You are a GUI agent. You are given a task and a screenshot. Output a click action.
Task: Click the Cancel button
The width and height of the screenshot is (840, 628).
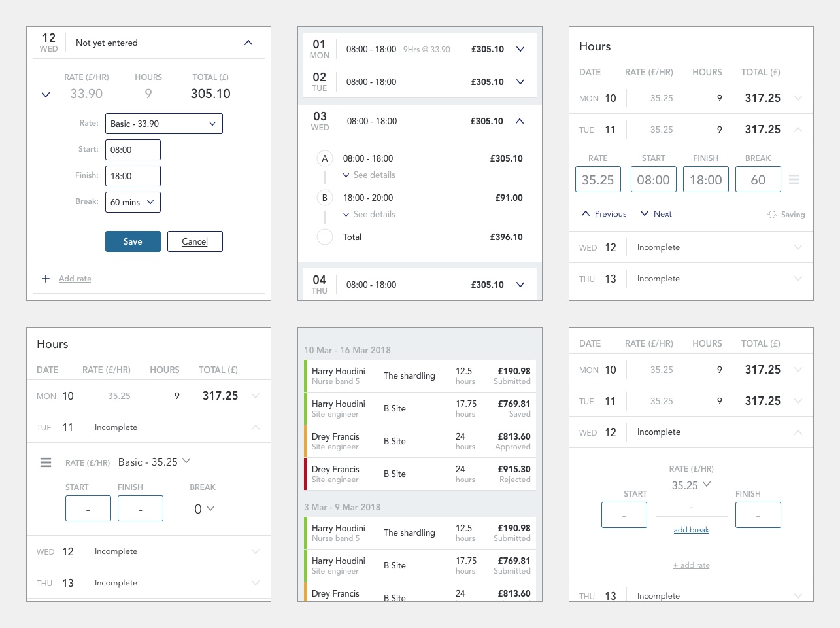pos(195,241)
